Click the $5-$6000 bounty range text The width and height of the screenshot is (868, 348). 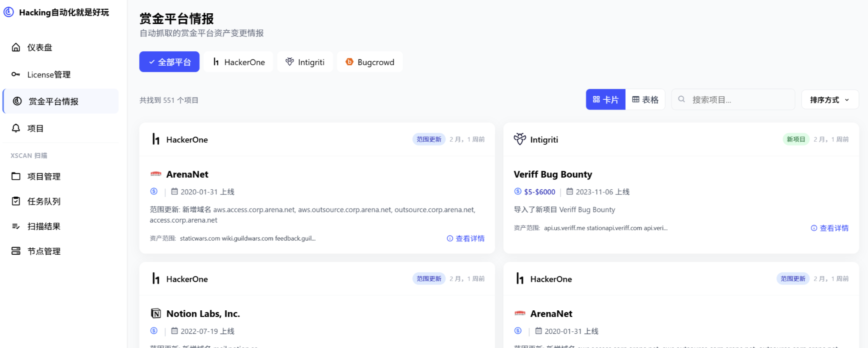click(x=539, y=192)
